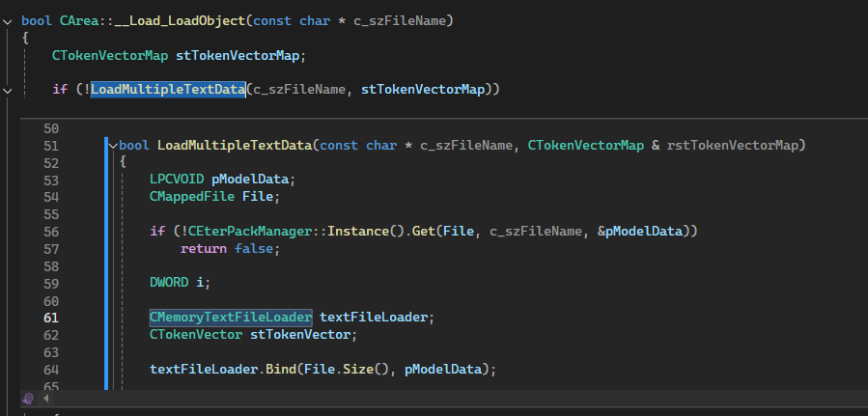Click rstTokenVectorMap parameter on line 51
Image resolution: width=868 pixels, height=416 pixels.
733,146
